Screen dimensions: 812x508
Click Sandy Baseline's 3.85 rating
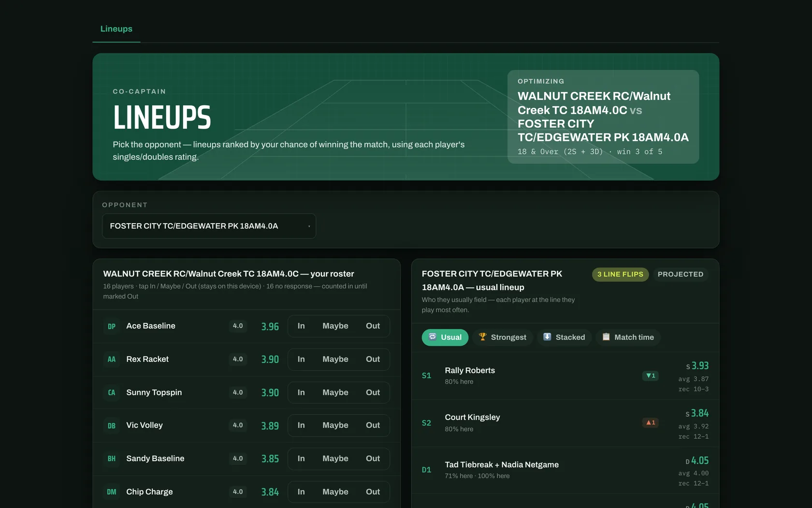tap(270, 459)
